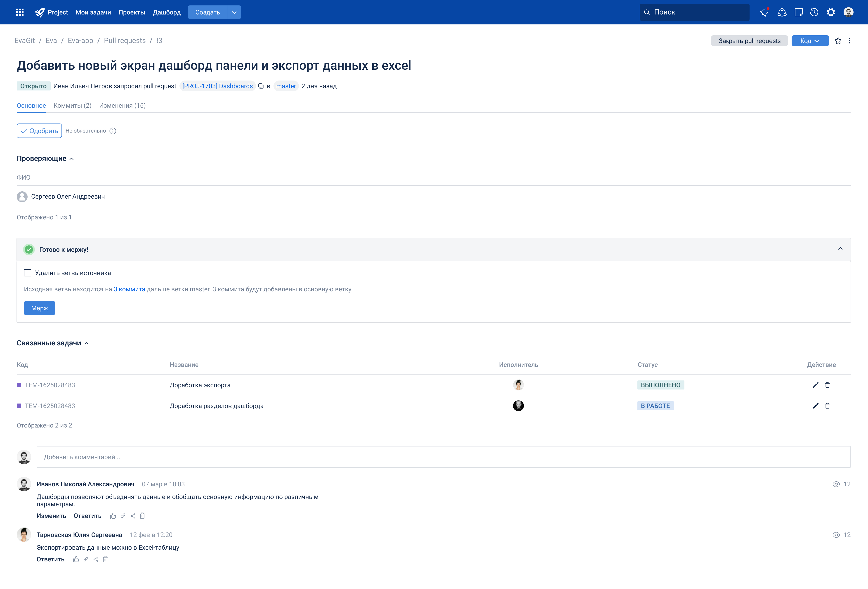
Task: Open the sticky note icon in header
Action: (799, 12)
